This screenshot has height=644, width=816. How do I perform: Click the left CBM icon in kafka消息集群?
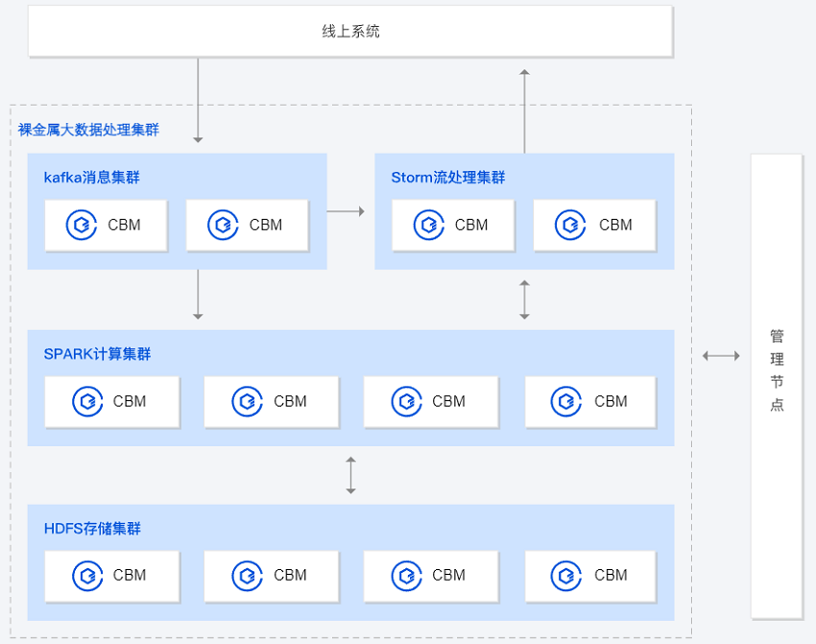(x=82, y=225)
